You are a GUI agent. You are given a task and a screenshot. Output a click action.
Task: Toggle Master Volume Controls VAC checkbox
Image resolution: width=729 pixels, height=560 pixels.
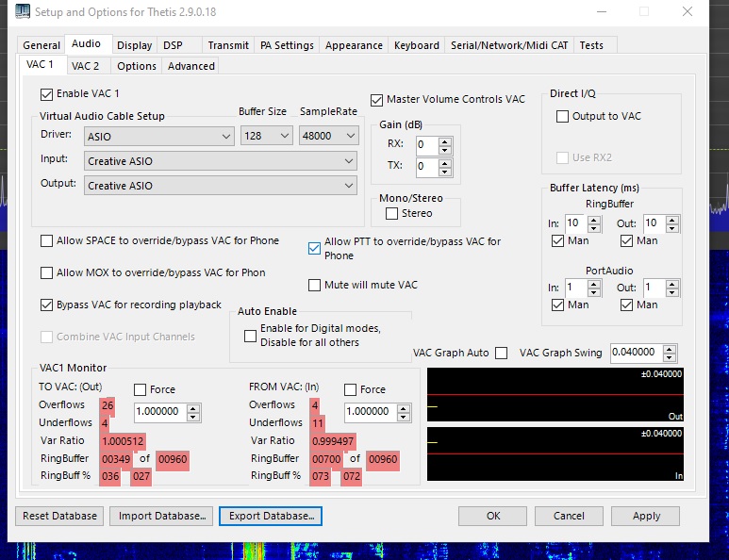377,100
